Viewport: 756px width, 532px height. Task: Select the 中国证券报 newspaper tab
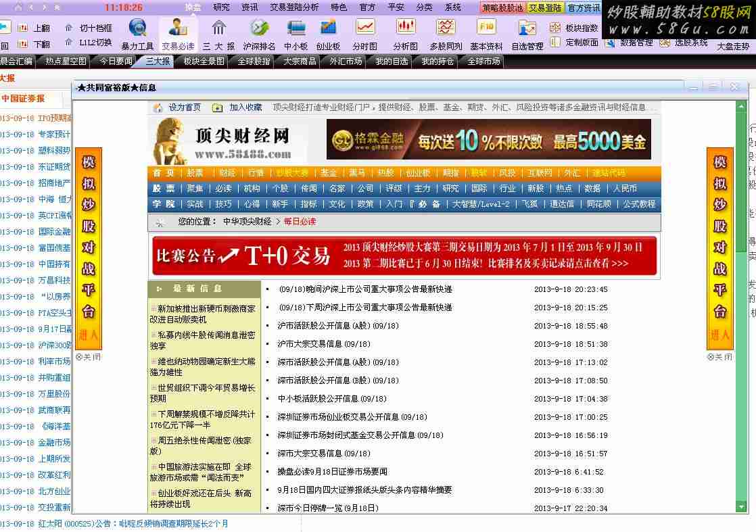point(23,99)
